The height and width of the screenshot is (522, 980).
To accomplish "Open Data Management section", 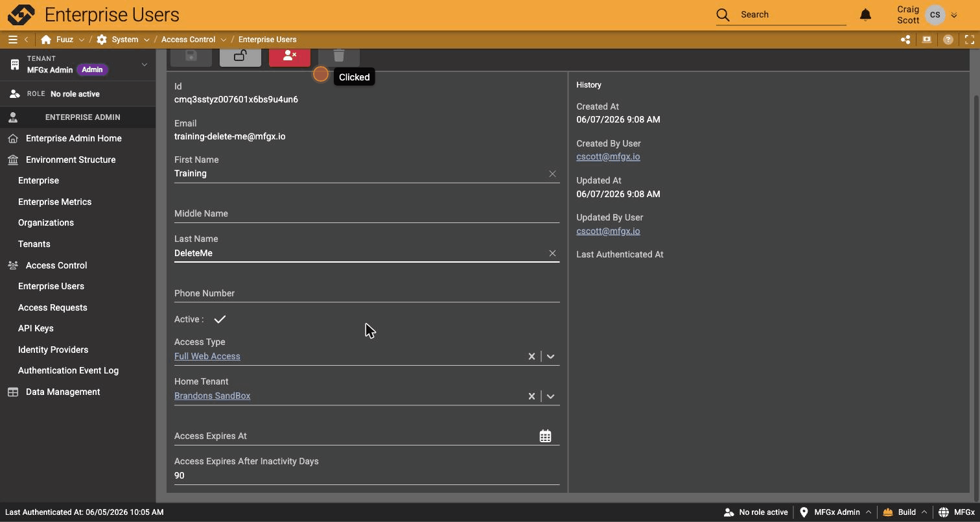I will pyautogui.click(x=63, y=392).
